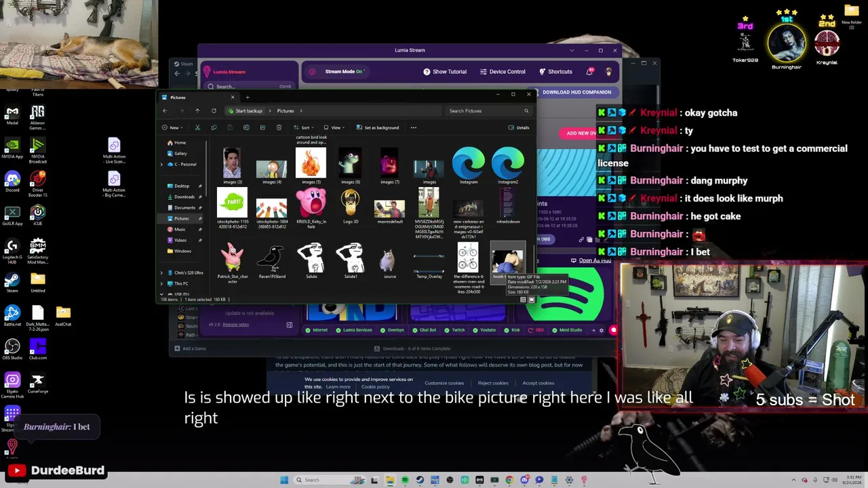This screenshot has height=488, width=868.
Task: Open Device Control in Lumia Stream
Action: (502, 71)
